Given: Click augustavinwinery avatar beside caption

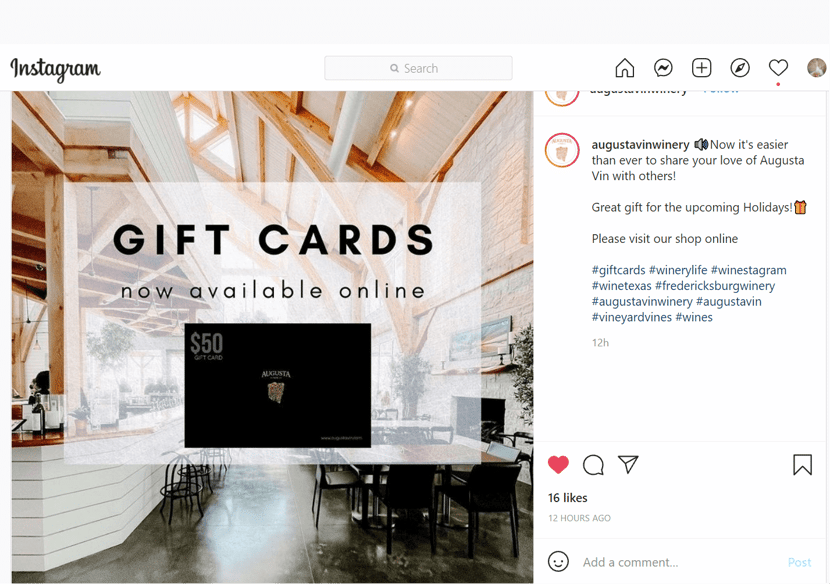Looking at the screenshot, I should [x=562, y=150].
